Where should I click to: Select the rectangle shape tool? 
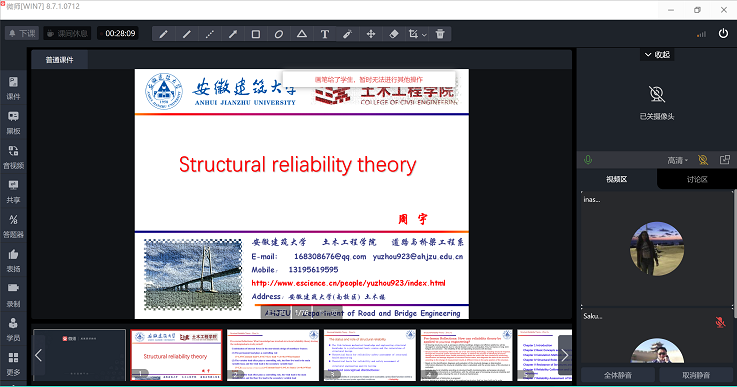point(256,34)
